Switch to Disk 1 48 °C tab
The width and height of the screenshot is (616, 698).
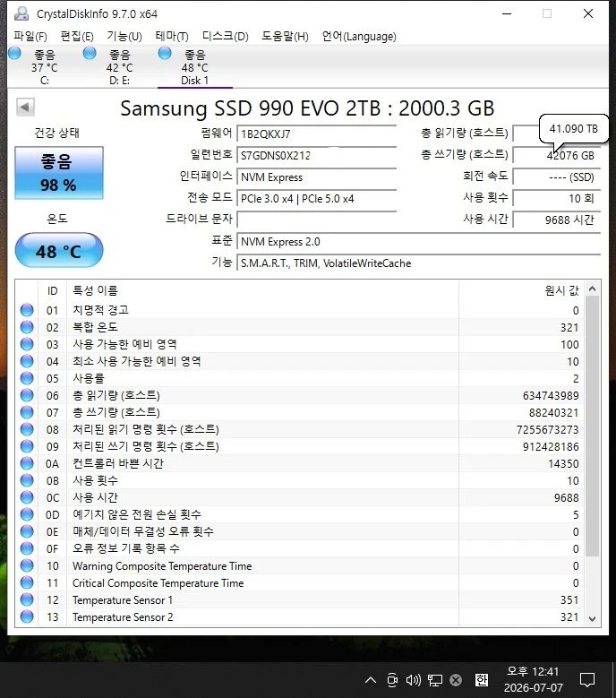pos(195,67)
